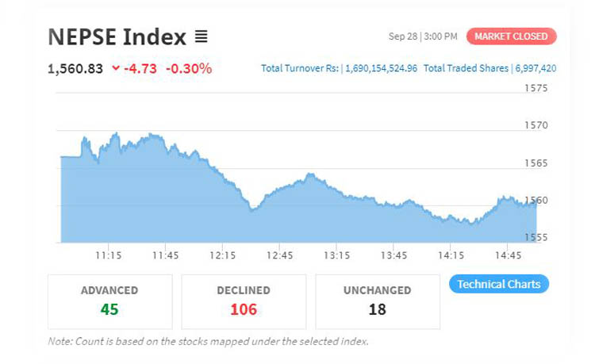
Task: Click the -0.30% percentage change
Action: click(x=189, y=68)
